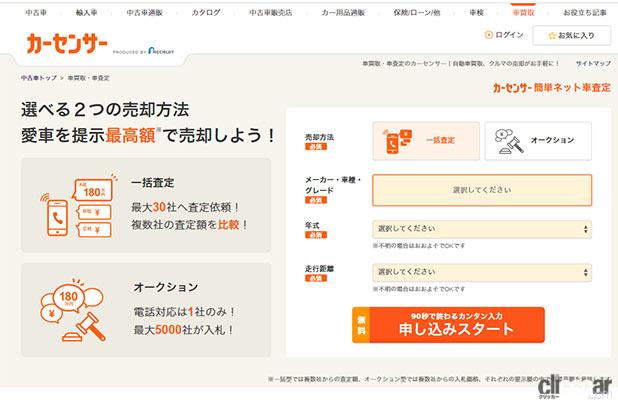
Task: Click the Recruit logo beside the header
Action: pos(159,51)
